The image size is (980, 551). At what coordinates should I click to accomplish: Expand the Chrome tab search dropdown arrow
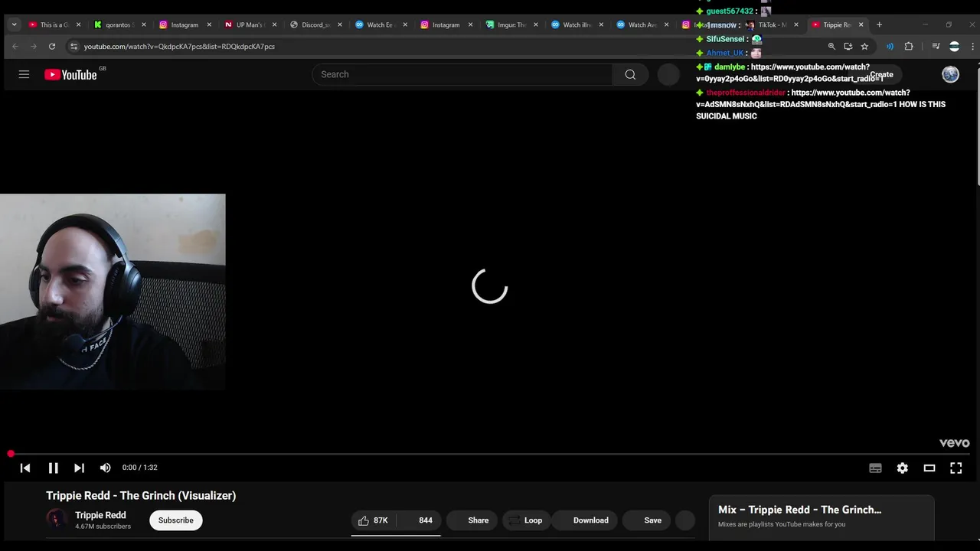click(x=14, y=24)
